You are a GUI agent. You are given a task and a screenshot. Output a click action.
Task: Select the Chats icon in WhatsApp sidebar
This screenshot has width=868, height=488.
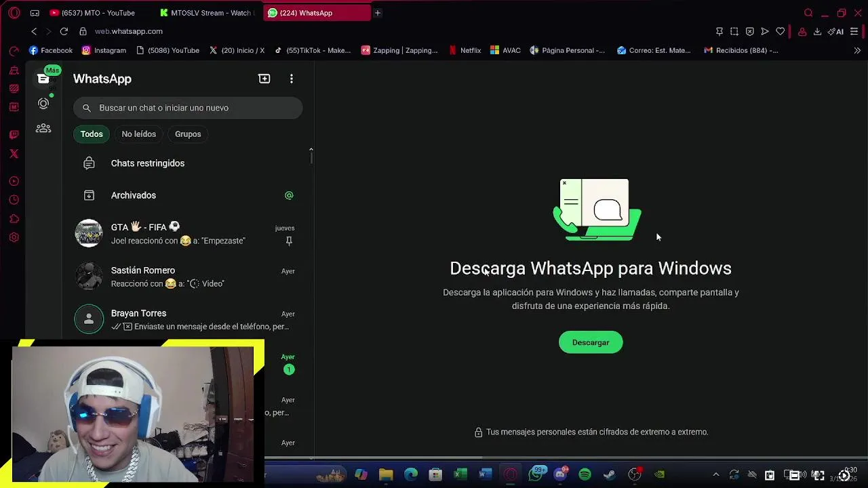(43, 79)
